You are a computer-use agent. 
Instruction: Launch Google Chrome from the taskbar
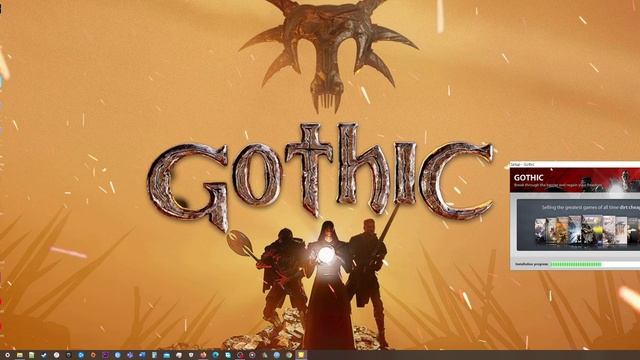click(289, 355)
